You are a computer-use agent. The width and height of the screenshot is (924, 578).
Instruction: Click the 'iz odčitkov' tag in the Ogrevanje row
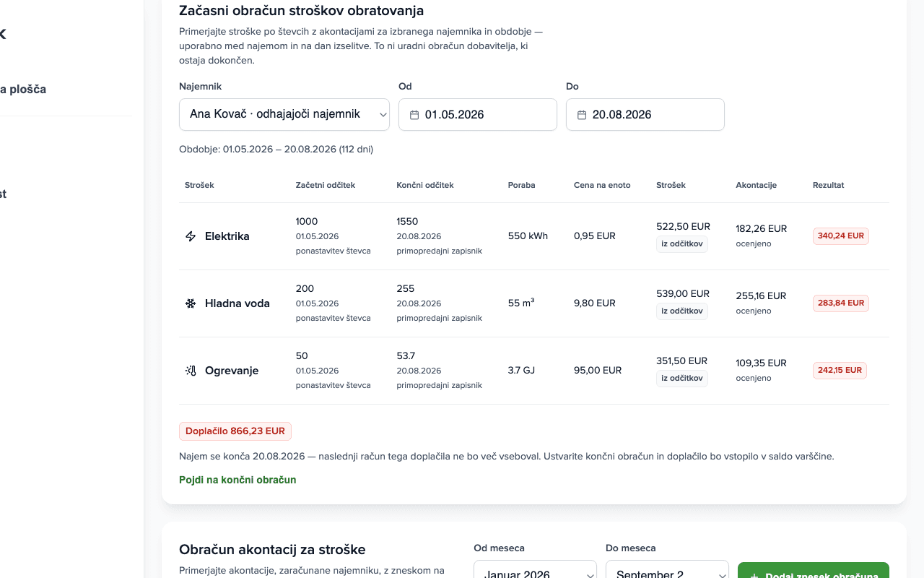pyautogui.click(x=682, y=379)
